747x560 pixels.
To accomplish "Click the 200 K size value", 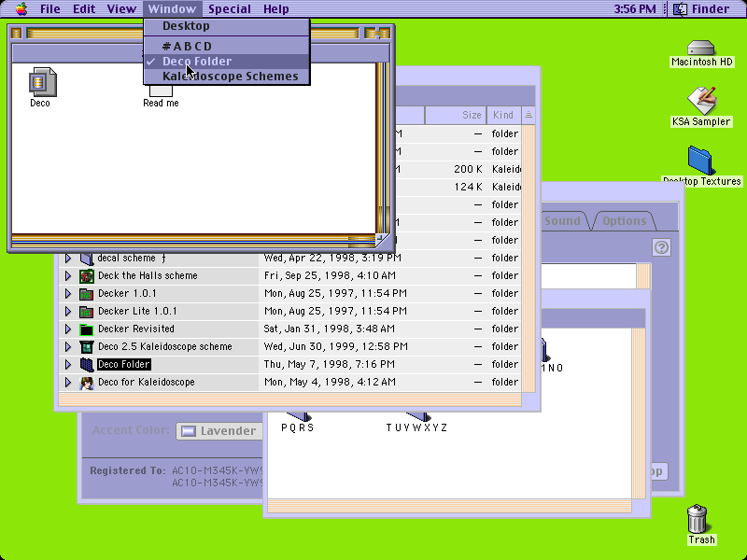I will click(468, 169).
